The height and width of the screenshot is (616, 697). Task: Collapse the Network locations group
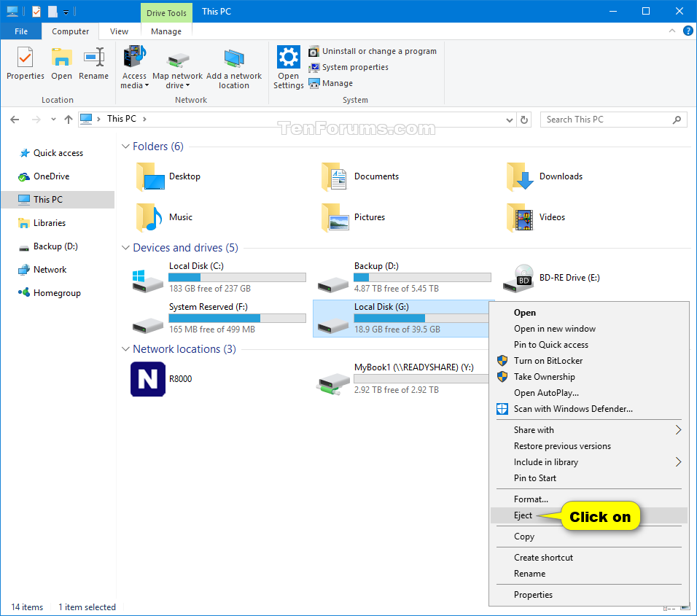pos(125,349)
